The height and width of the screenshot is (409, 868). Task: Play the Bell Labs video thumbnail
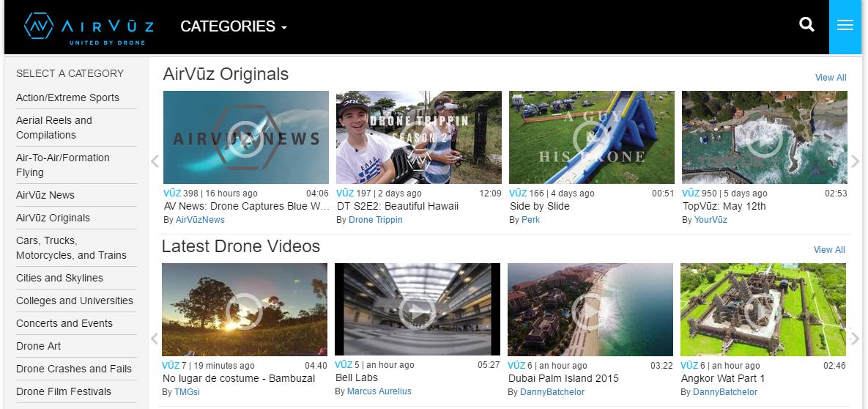[418, 309]
